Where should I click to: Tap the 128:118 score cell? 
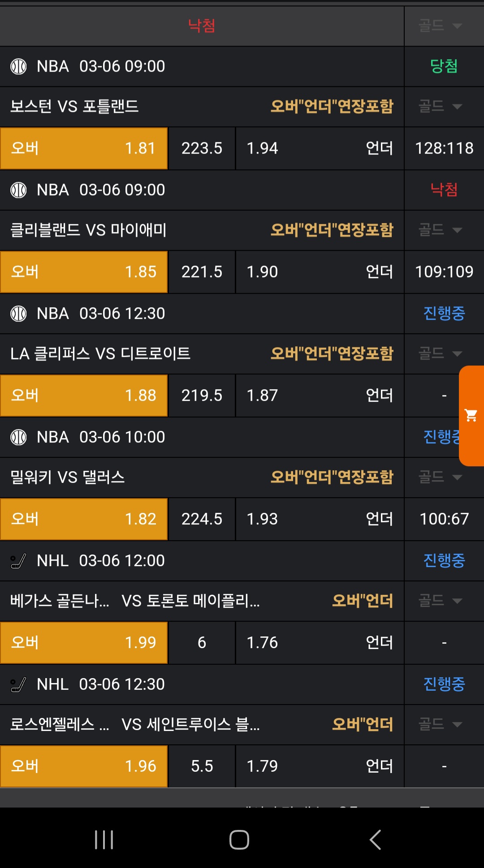(444, 148)
